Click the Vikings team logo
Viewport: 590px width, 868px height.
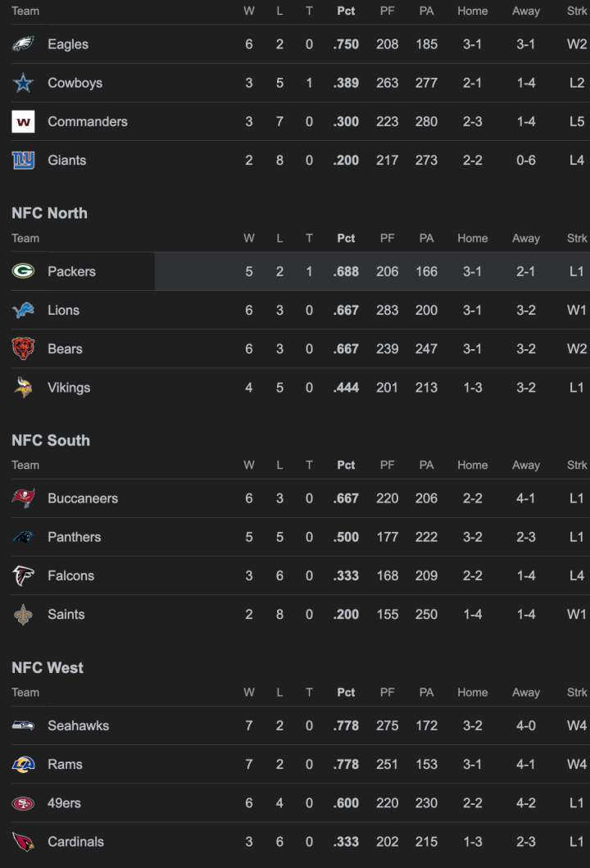[x=23, y=387]
